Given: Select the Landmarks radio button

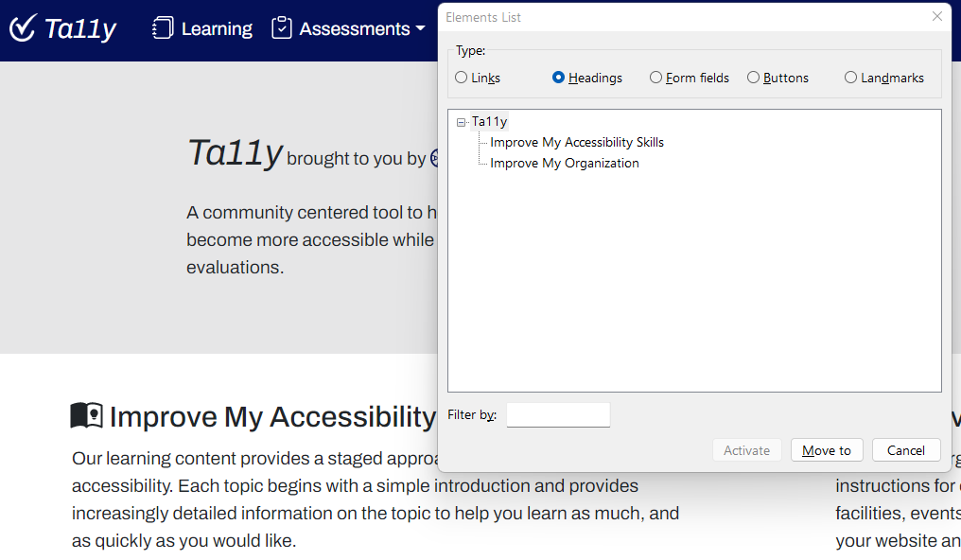Looking at the screenshot, I should pyautogui.click(x=850, y=78).
